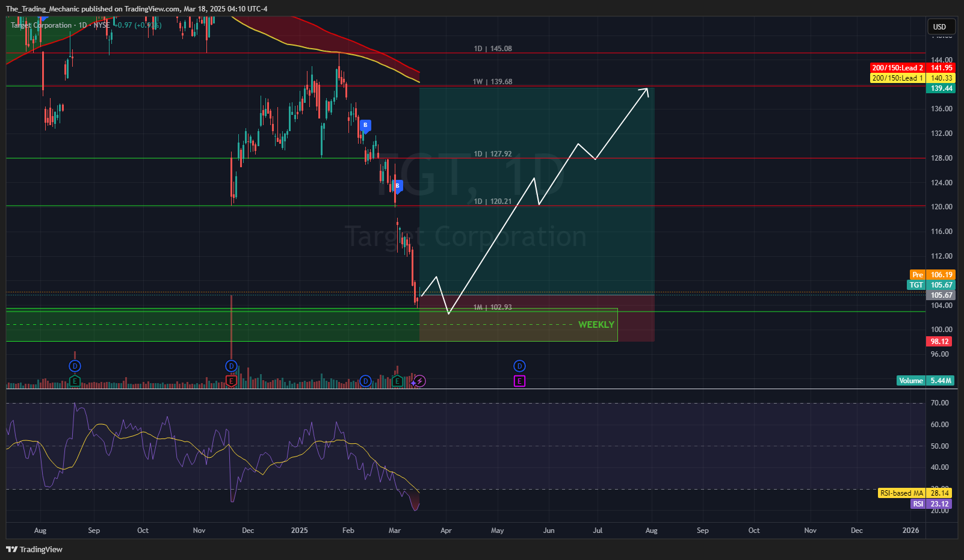The image size is (964, 560).
Task: Click the RSI-based MA 28.14 label
Action: pyautogui.click(x=916, y=493)
